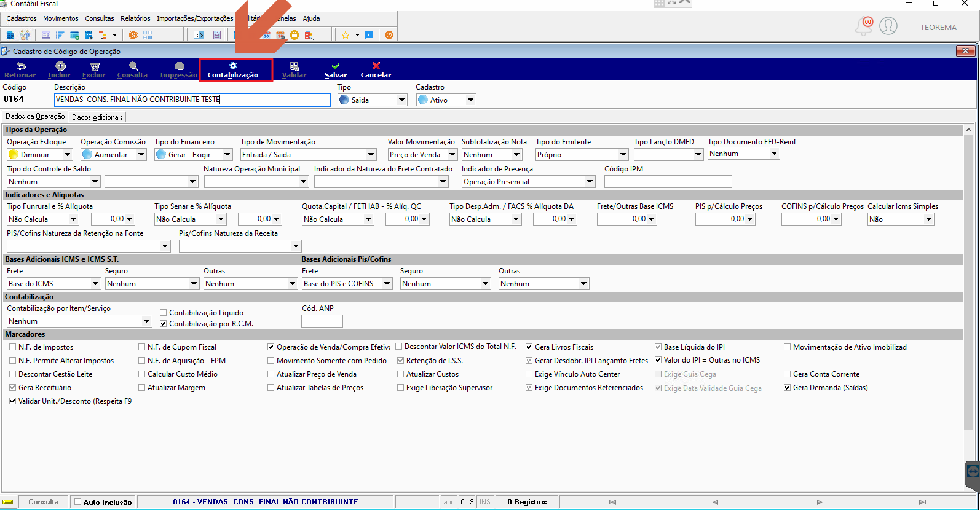Click the Retornar toolbar button
Screen dimensions: 980x510
[20, 70]
